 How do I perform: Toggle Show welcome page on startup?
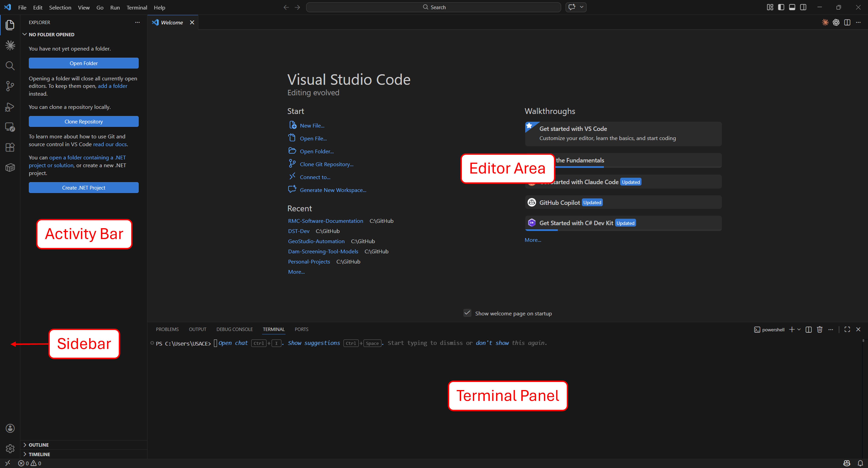[467, 313]
